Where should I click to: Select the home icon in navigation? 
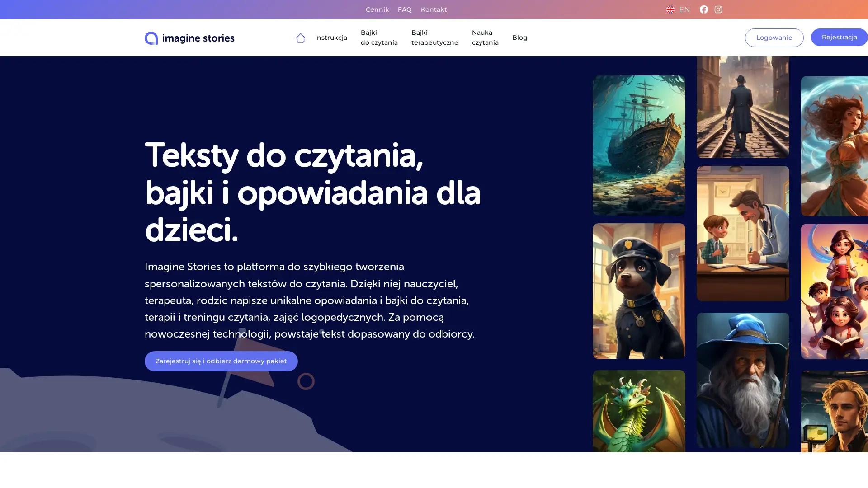click(x=301, y=38)
